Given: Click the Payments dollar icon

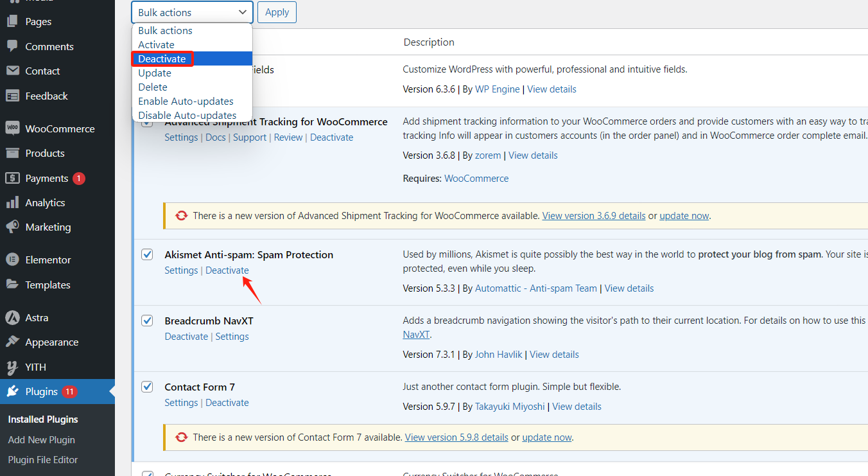Looking at the screenshot, I should pos(12,179).
